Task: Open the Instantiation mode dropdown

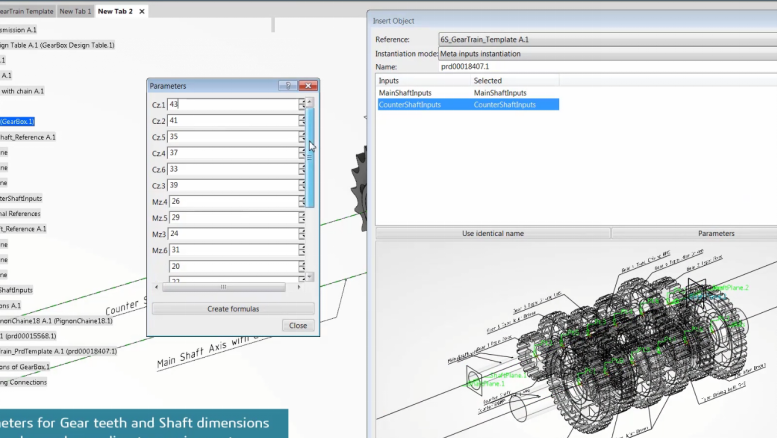Action: pyautogui.click(x=608, y=54)
